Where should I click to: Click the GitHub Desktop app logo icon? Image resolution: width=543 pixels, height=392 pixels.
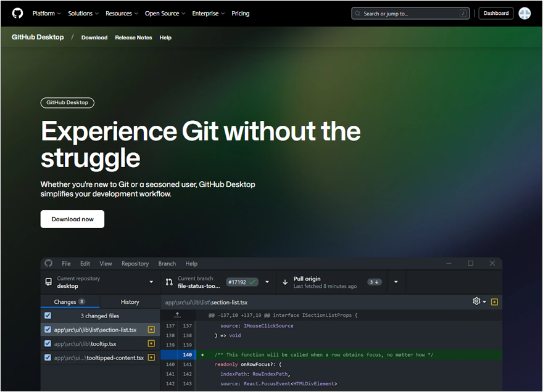coord(49,263)
